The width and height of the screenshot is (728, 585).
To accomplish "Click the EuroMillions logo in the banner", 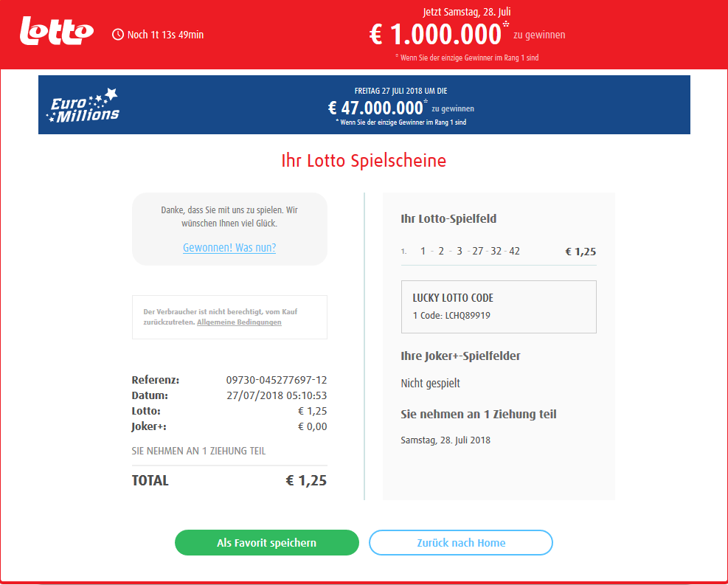I will coord(83,105).
